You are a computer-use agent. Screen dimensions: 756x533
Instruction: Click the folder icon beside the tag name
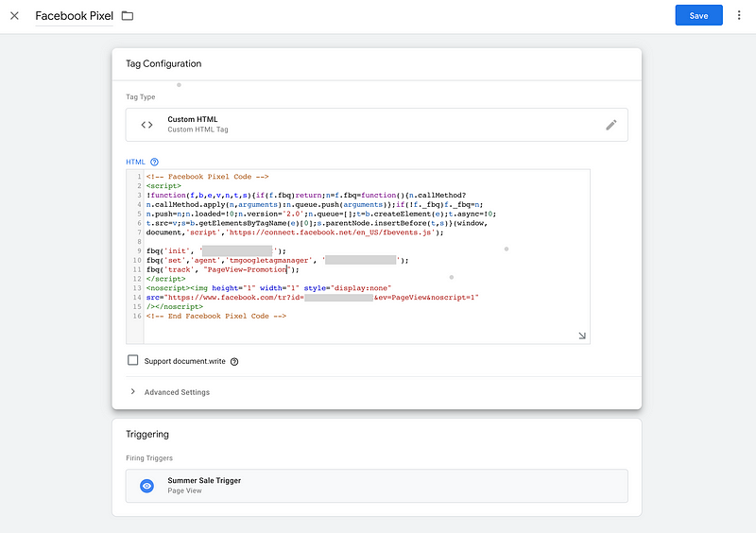[128, 16]
